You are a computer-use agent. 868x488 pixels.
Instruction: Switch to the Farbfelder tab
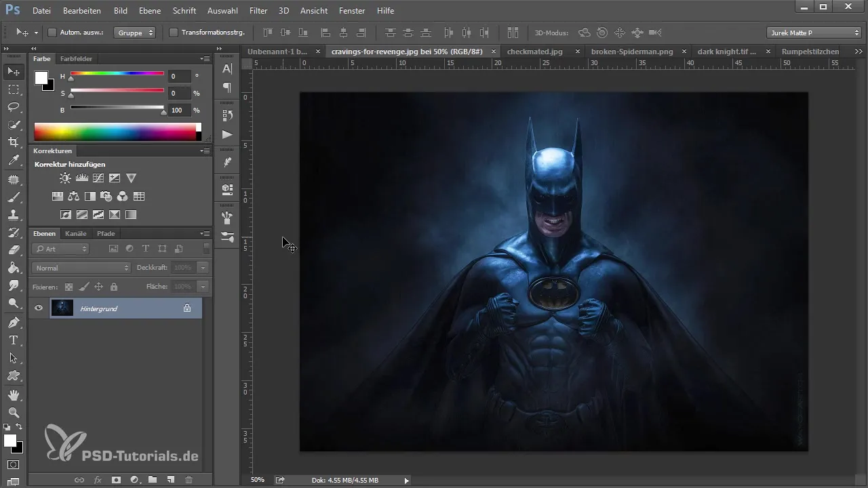pyautogui.click(x=76, y=59)
